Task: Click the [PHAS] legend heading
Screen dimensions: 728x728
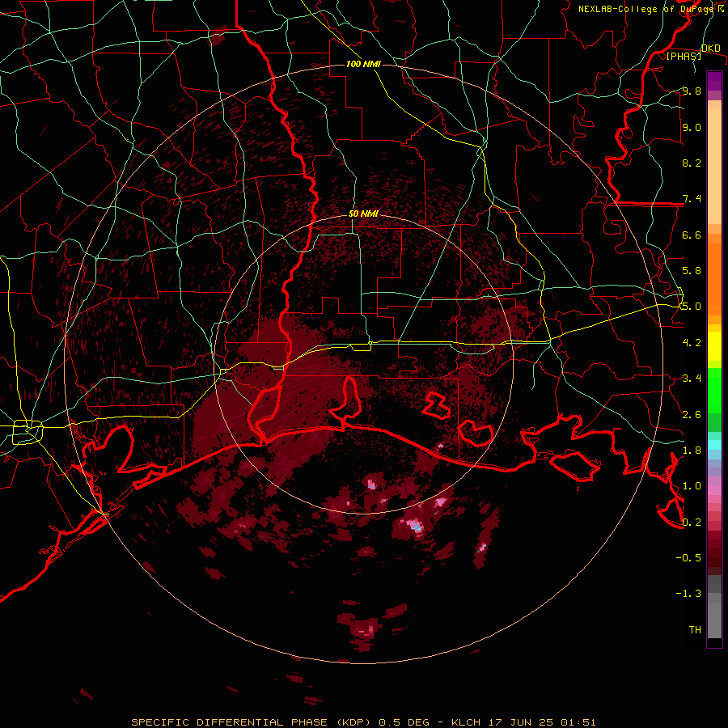Action: [684, 56]
